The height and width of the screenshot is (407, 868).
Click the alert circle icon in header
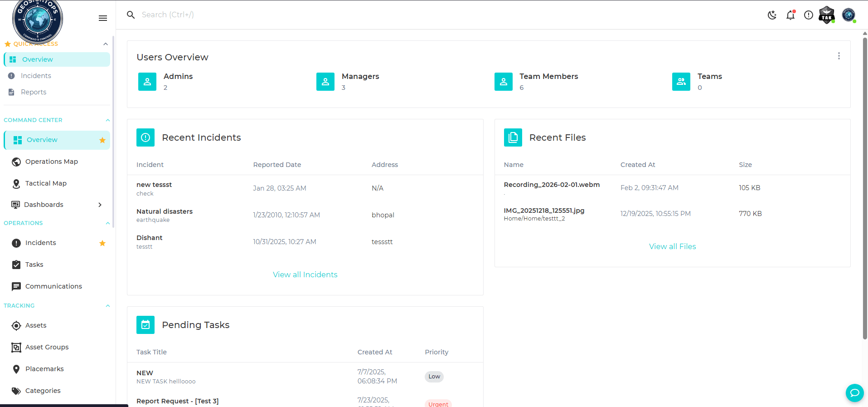(808, 15)
